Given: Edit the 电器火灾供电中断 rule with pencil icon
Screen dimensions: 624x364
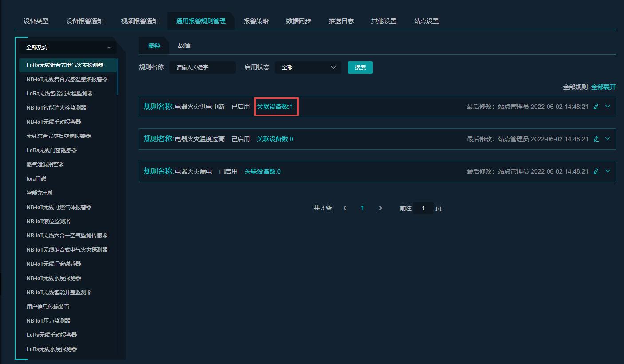Looking at the screenshot, I should pyautogui.click(x=596, y=107).
